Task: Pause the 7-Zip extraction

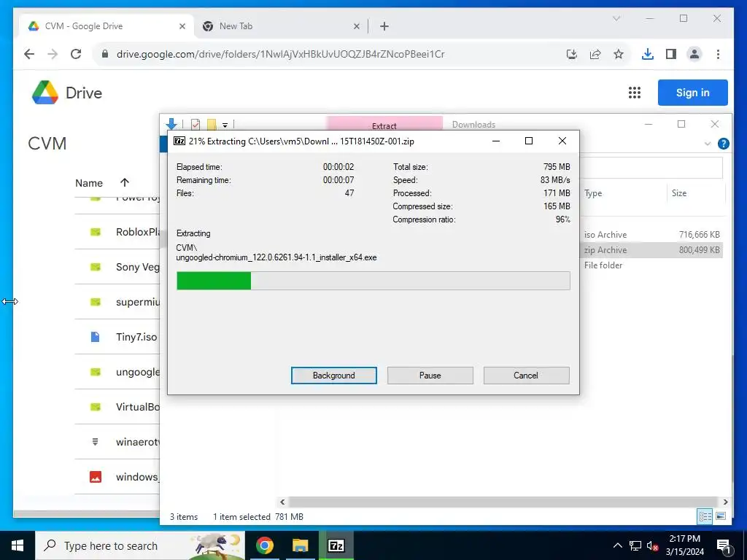Action: pos(430,376)
